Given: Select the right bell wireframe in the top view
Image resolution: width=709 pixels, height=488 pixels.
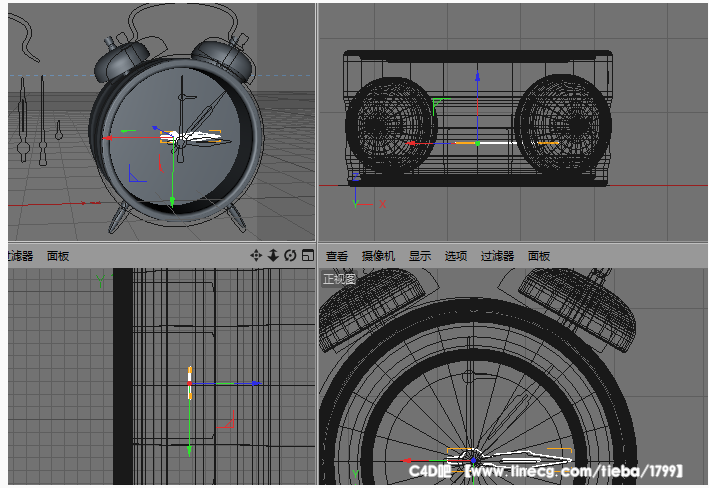Looking at the screenshot, I should pos(563,124).
